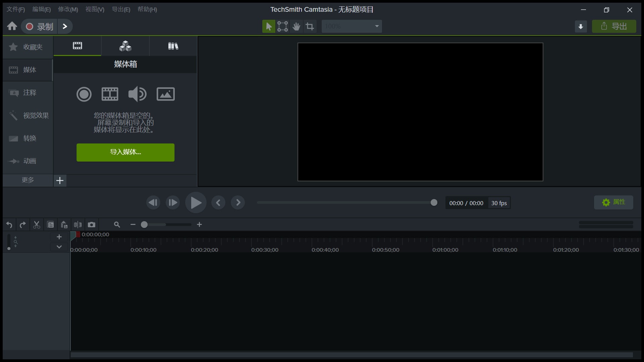Screen dimensions: 644x362
Task: Click the timeline horizontal scrollbar
Action: (352, 355)
